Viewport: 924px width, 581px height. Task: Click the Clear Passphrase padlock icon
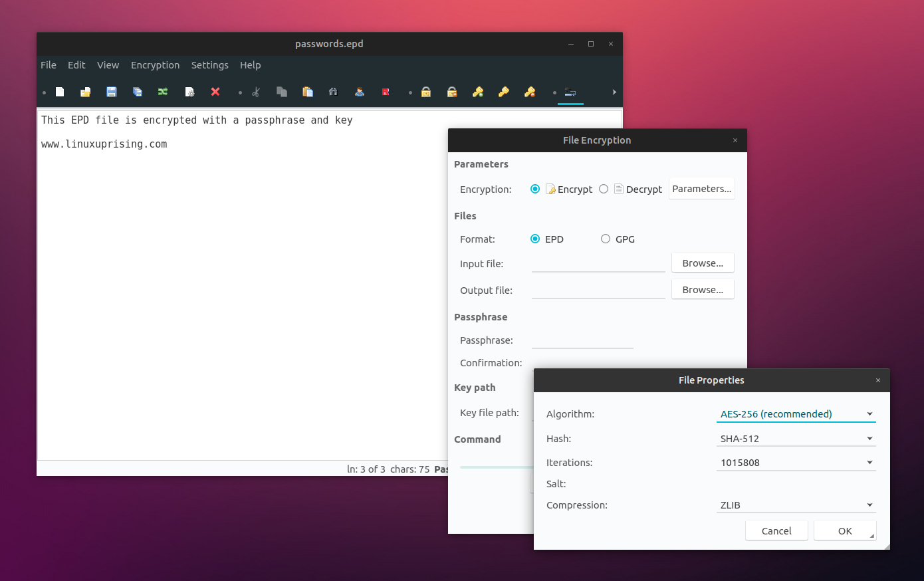point(452,92)
